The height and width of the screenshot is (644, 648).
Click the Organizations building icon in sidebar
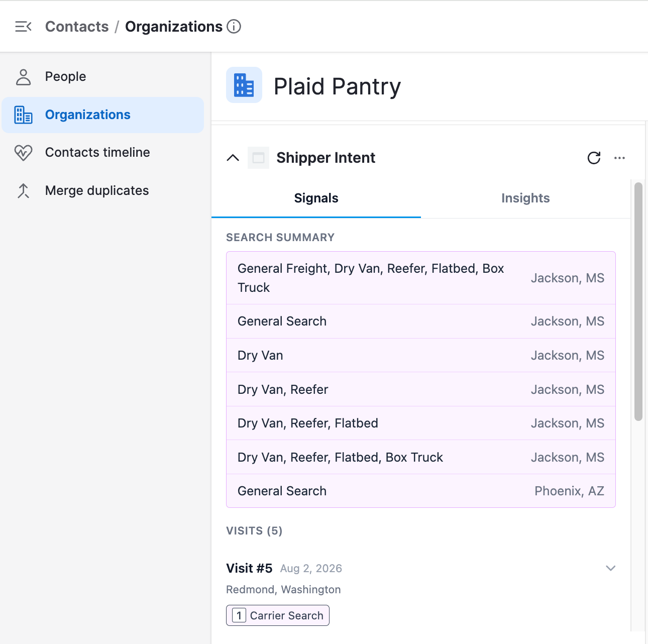point(24,115)
